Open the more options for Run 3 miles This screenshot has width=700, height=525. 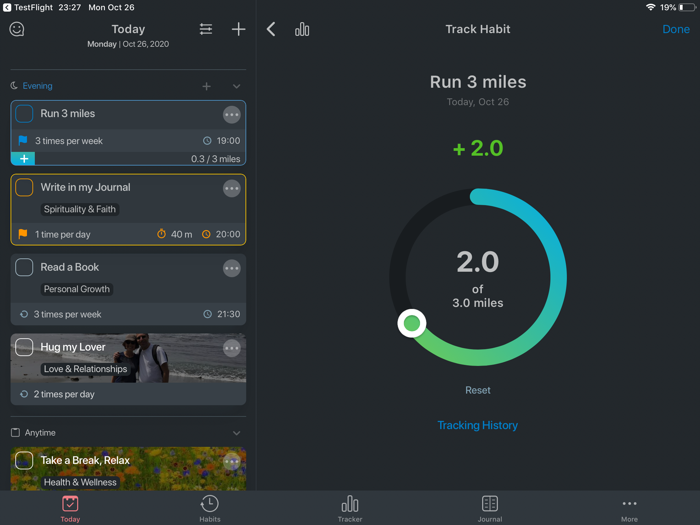pos(232,115)
